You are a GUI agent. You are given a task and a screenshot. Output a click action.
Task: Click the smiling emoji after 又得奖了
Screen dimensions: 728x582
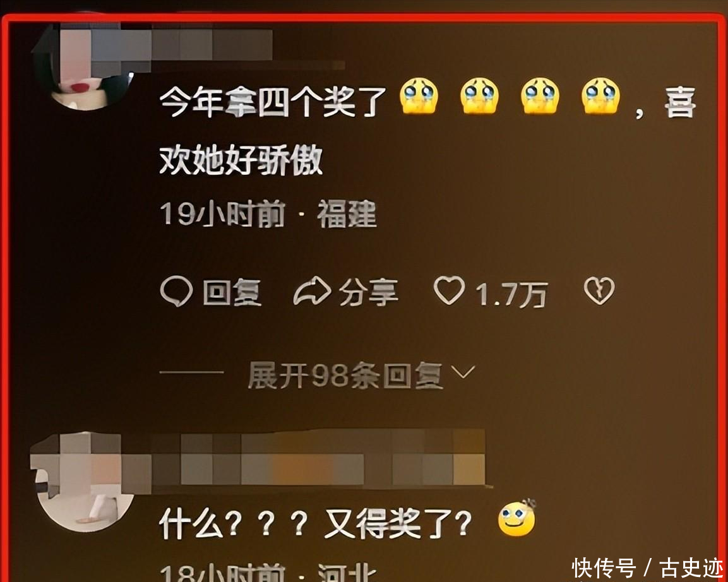click(x=516, y=518)
